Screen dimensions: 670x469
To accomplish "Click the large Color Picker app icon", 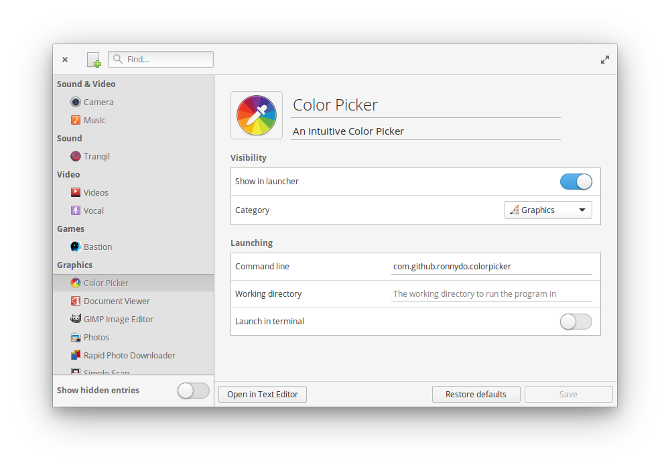I will 256,115.
